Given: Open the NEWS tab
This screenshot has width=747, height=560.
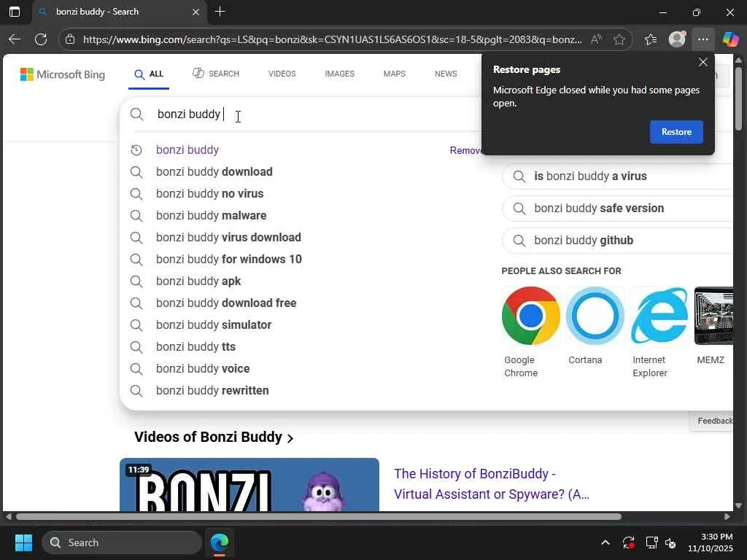Looking at the screenshot, I should coord(446,74).
